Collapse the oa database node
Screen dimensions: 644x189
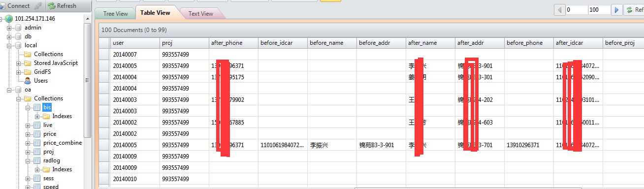tap(9, 90)
